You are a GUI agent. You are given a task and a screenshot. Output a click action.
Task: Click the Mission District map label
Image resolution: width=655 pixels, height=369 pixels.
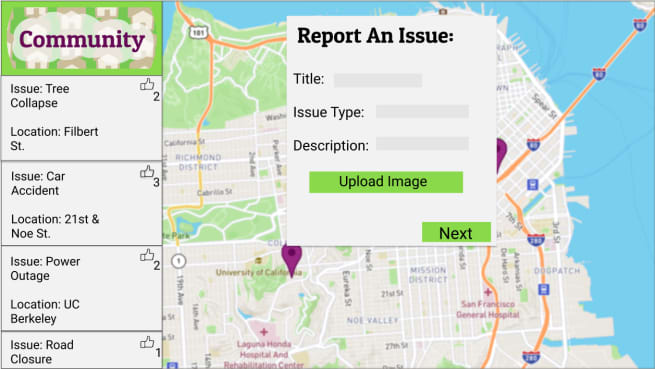pyautogui.click(x=428, y=275)
